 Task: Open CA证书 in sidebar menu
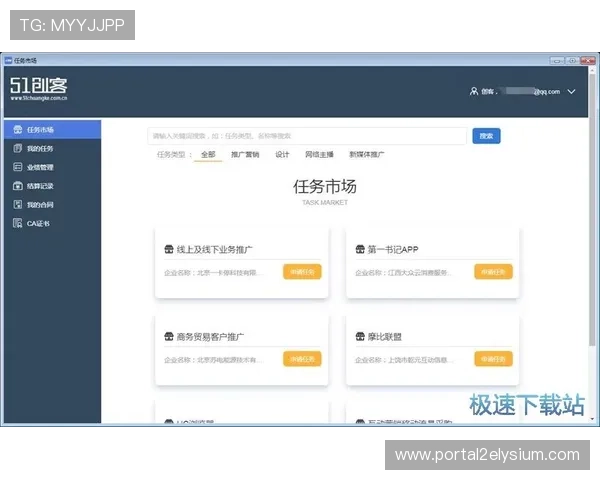click(52, 223)
